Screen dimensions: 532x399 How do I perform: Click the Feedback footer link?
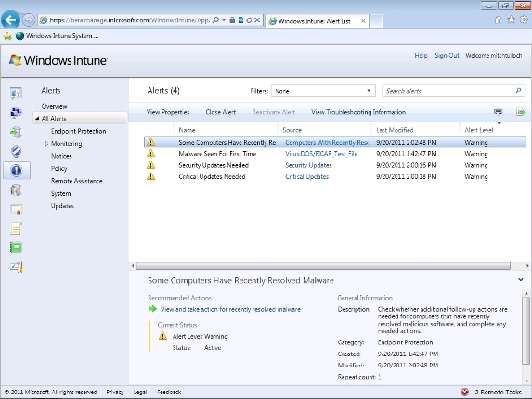pyautogui.click(x=169, y=393)
